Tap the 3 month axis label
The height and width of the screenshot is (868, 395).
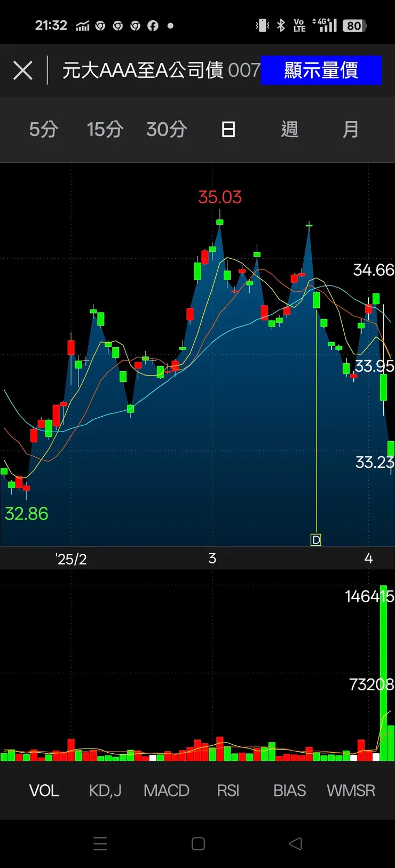point(212,559)
